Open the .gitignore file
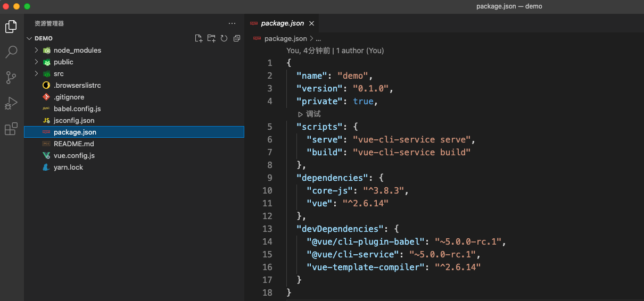This screenshot has width=644, height=301. 134,97
